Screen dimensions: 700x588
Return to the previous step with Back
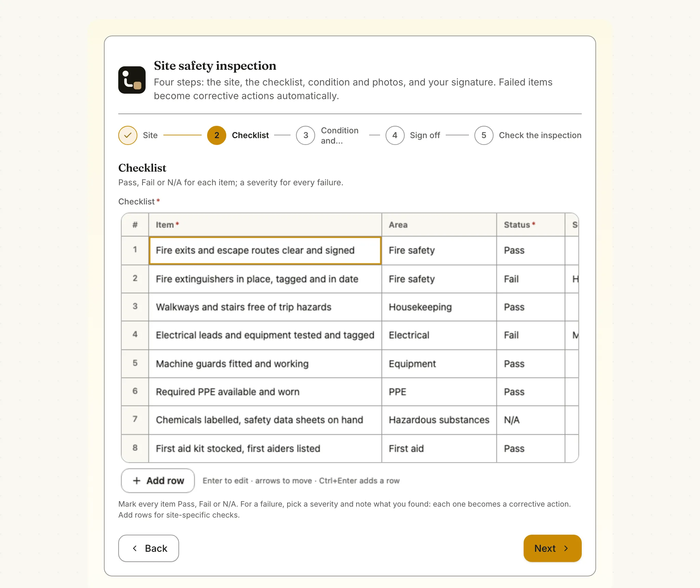[149, 548]
